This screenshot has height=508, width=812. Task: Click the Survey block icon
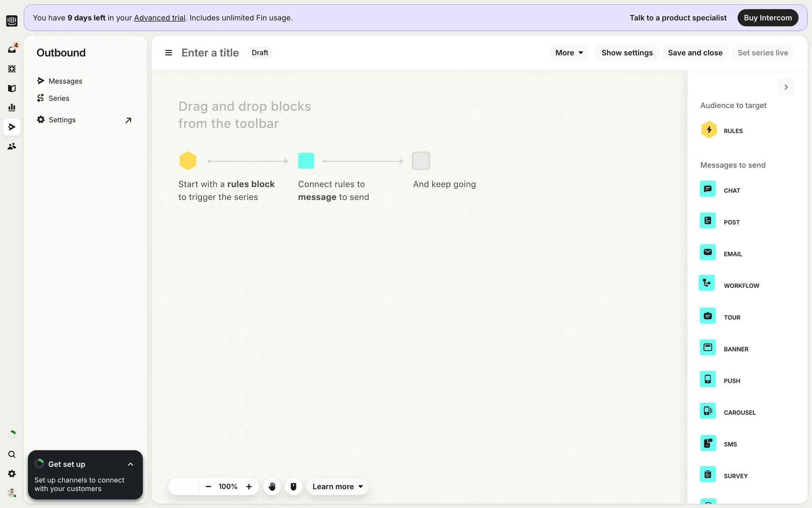pos(708,475)
